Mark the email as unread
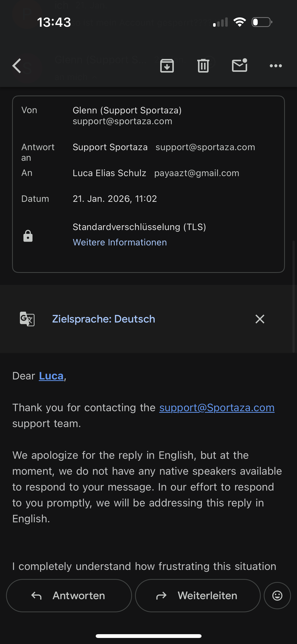Screen dimensions: 297x644 [239, 66]
